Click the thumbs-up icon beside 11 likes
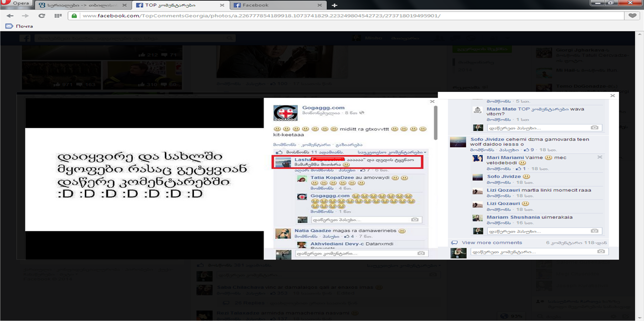The width and height of the screenshot is (644, 321). pyautogui.click(x=280, y=152)
